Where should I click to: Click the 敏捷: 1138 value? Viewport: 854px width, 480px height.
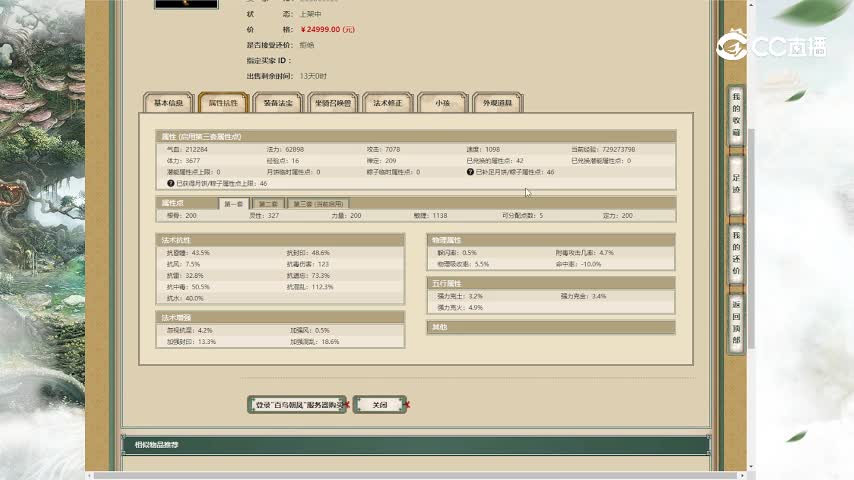[430, 216]
